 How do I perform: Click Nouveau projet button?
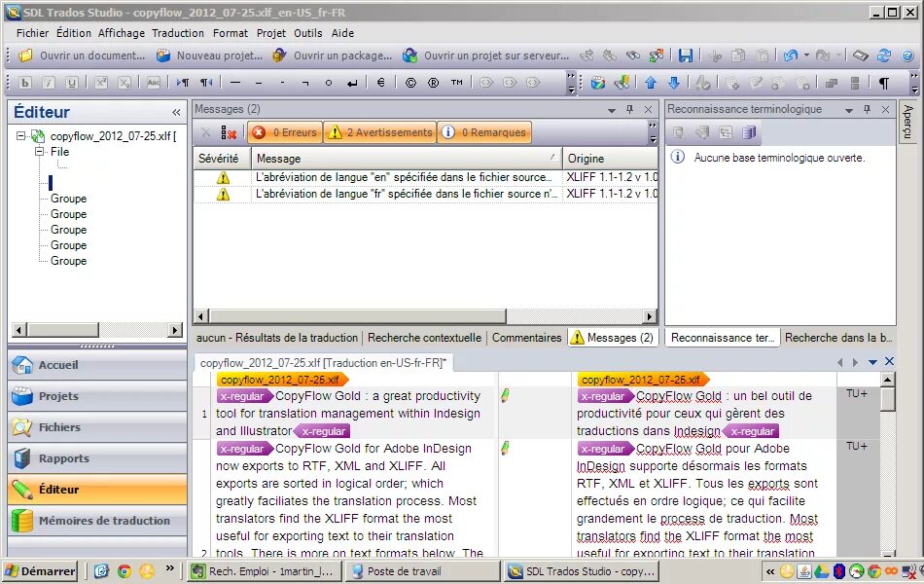click(210, 55)
